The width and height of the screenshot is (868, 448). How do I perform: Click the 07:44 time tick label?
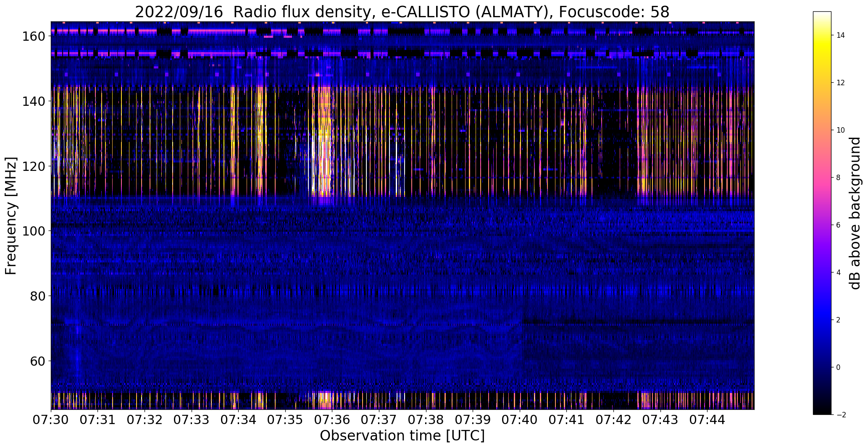pyautogui.click(x=707, y=420)
